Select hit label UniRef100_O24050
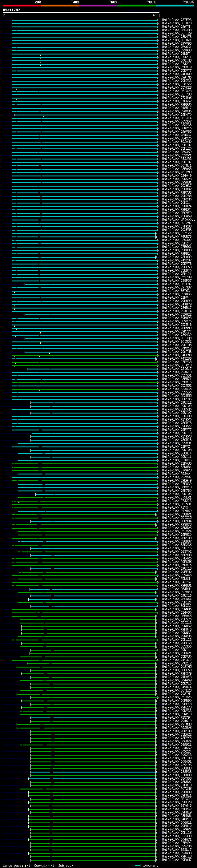 (x=177, y=612)
